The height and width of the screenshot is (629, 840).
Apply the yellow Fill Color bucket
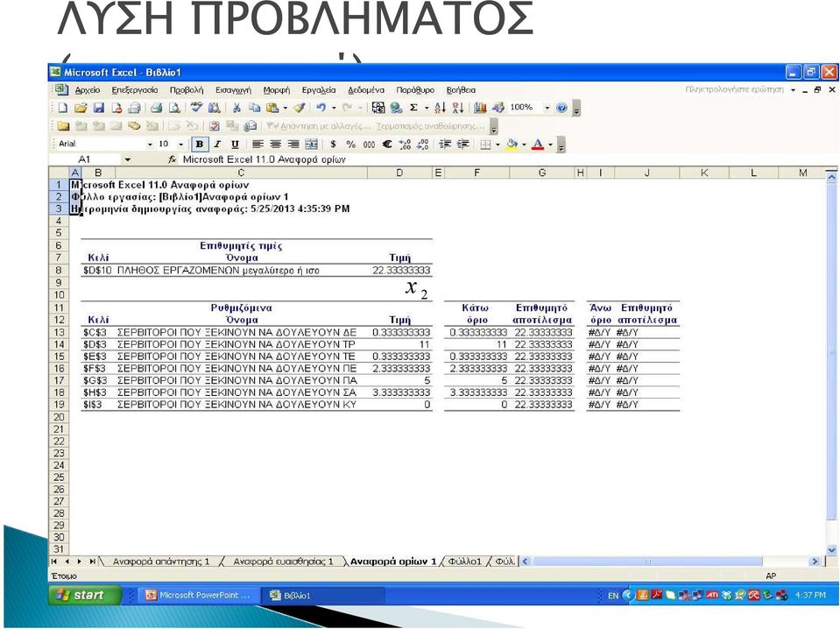(x=512, y=145)
